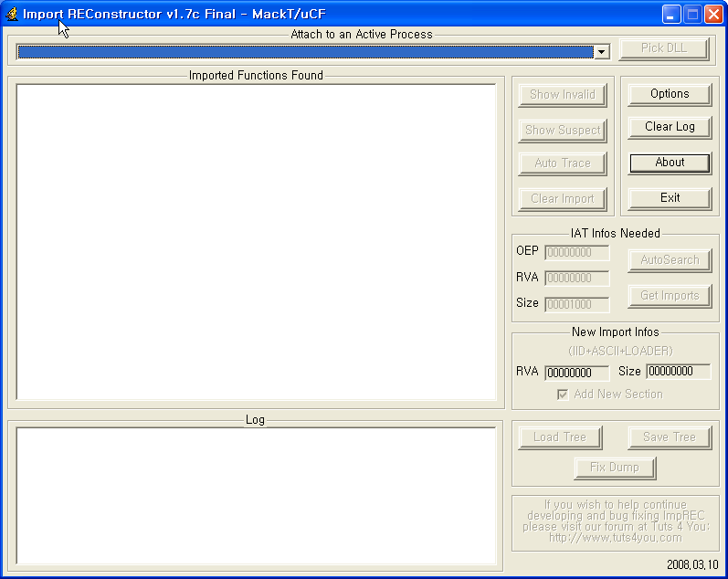Image resolution: width=728 pixels, height=579 pixels.
Task: Close the Import REConstructor window
Action: 713,15
